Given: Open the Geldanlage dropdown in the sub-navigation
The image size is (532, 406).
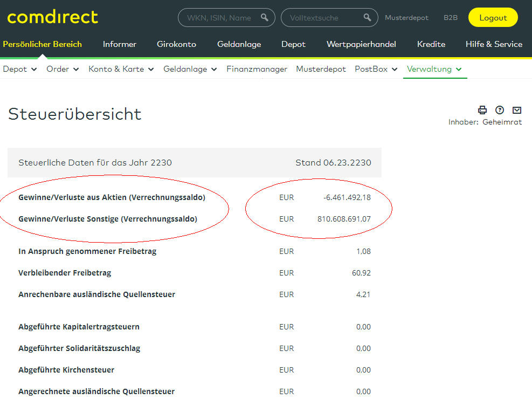Looking at the screenshot, I should pos(190,69).
